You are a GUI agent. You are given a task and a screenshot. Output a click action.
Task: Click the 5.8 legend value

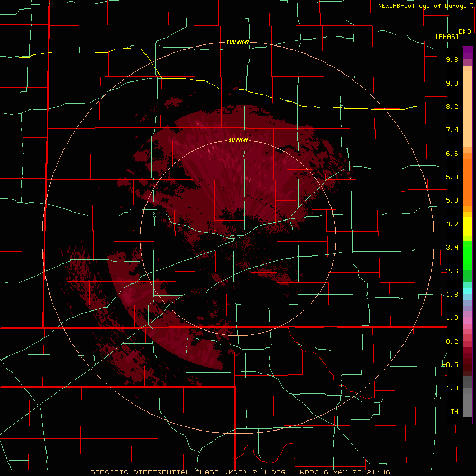(x=452, y=177)
